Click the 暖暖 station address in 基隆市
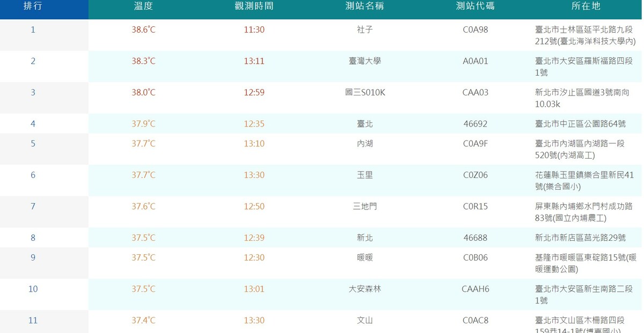Image resolution: width=644 pixels, height=333 pixels. pyautogui.click(x=586, y=263)
